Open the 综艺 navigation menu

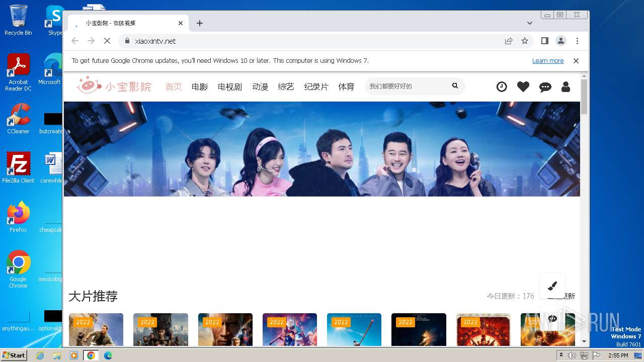point(286,86)
